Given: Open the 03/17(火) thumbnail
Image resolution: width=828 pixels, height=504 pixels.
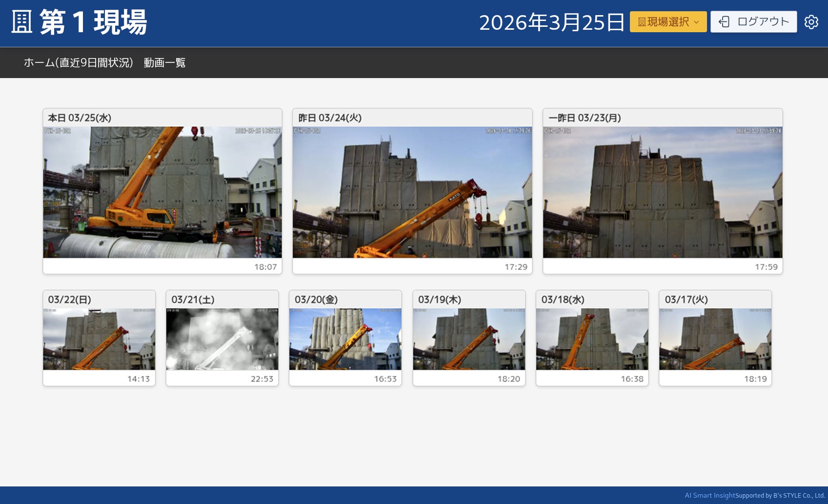Looking at the screenshot, I should pyautogui.click(x=715, y=339).
